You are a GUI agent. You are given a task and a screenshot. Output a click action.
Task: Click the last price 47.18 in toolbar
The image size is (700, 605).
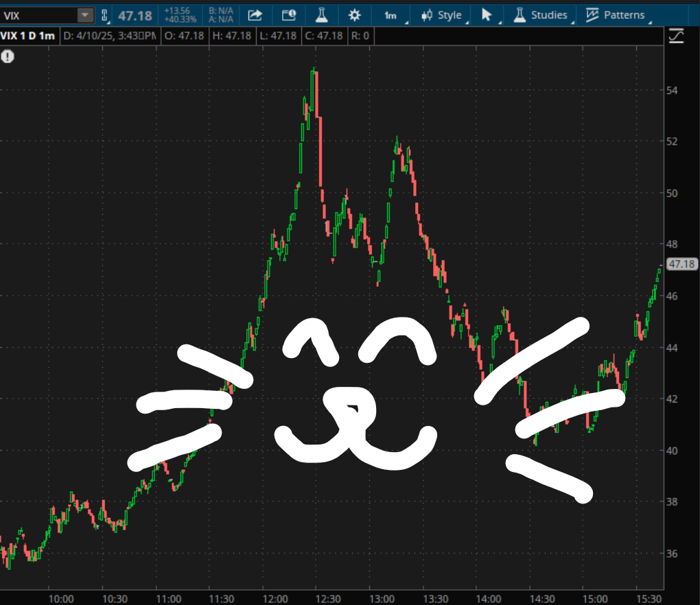tap(135, 16)
